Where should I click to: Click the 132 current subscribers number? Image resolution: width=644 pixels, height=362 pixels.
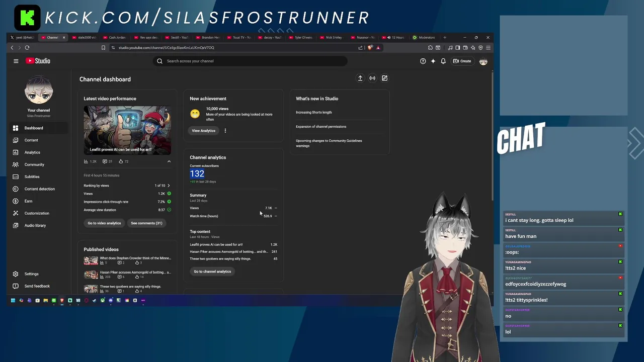click(x=197, y=173)
